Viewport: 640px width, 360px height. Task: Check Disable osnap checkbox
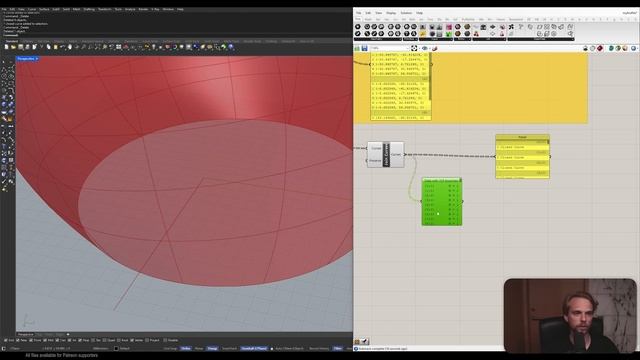tap(165, 340)
